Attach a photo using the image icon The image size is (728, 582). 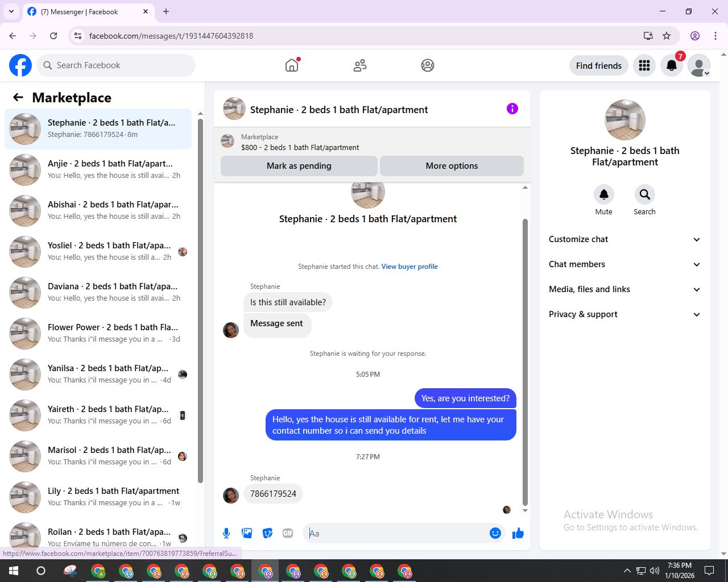coord(247,533)
